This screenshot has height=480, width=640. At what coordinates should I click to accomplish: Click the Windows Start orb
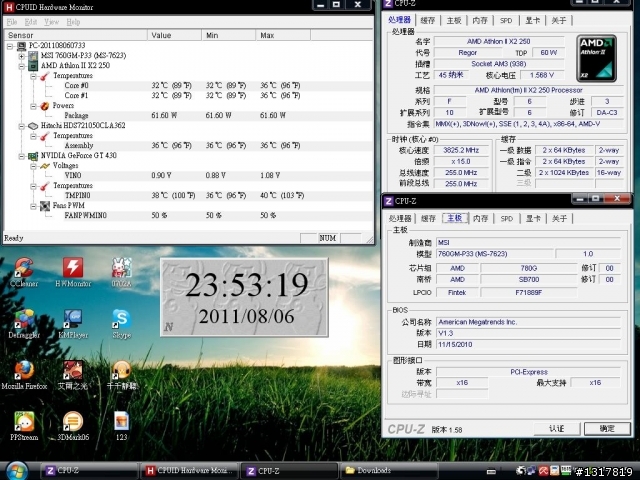pyautogui.click(x=17, y=471)
